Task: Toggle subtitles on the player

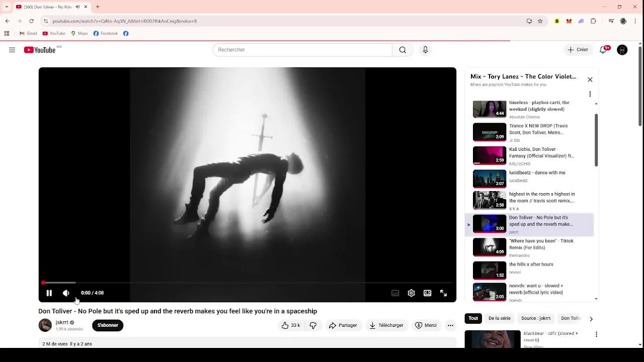Action: [x=395, y=293]
